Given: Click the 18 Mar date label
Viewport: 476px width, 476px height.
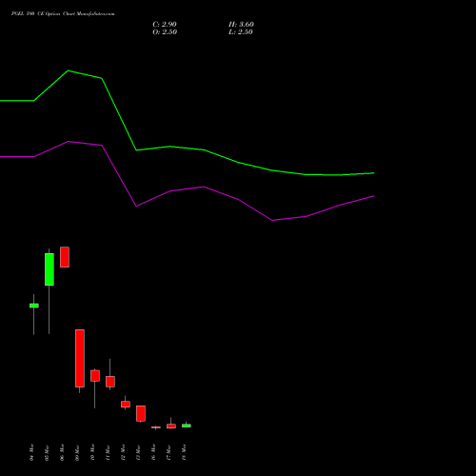Looking at the screenshot, I should (184, 452).
